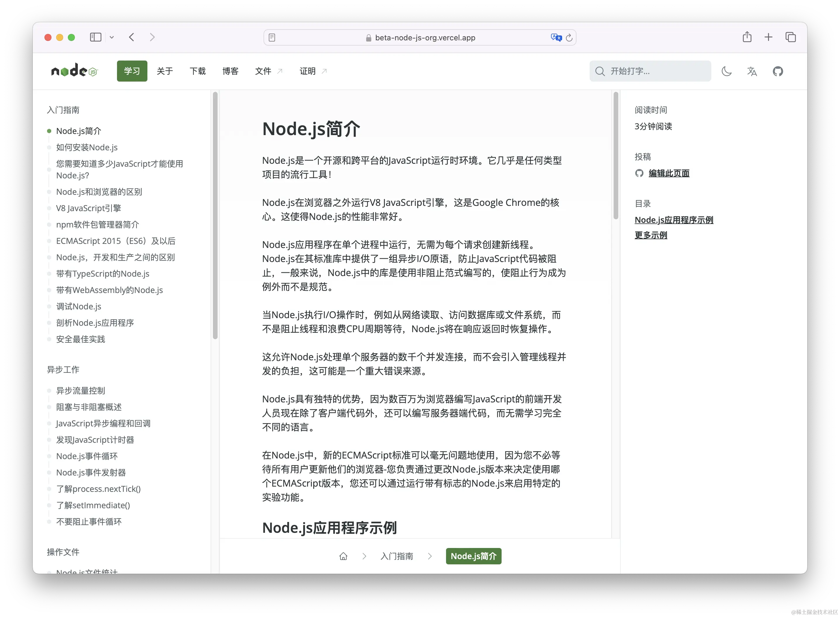Select Node.js简介 in the sidebar
The height and width of the screenshot is (617, 840).
pyautogui.click(x=78, y=131)
